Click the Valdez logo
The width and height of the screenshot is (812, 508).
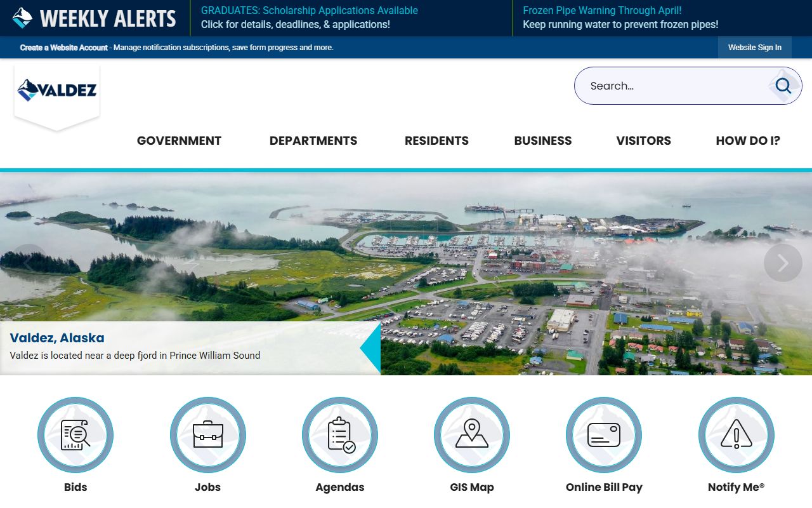(57, 90)
